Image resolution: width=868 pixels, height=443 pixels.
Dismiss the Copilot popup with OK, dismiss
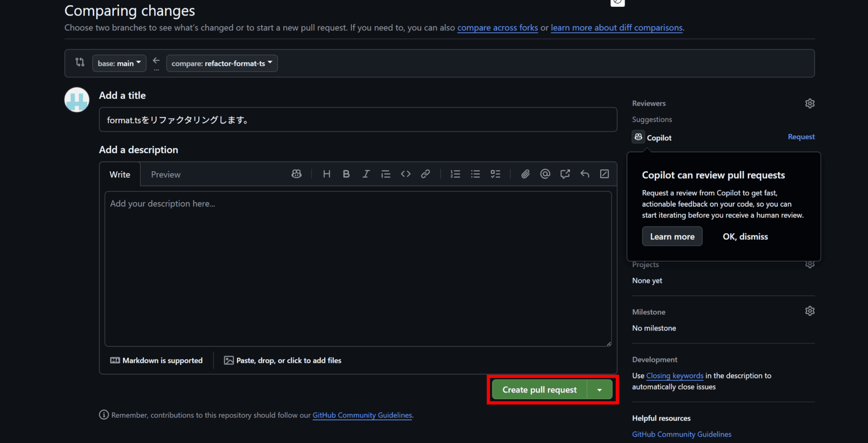745,237
